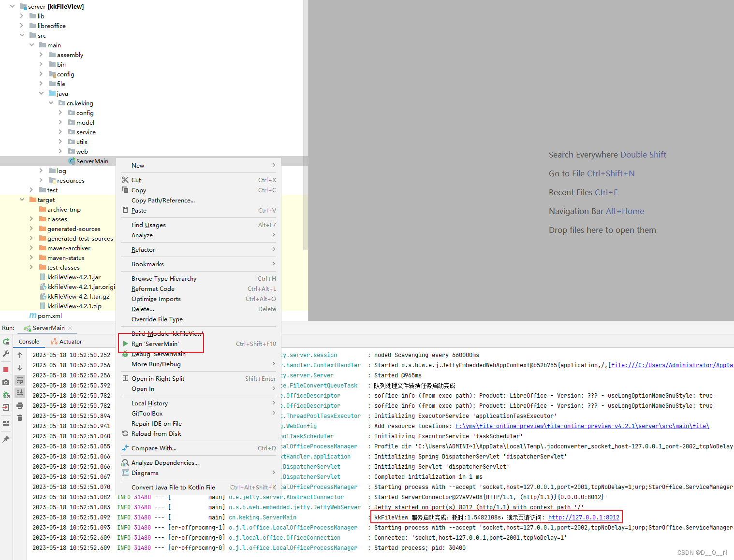
Task: Collapse the server [kkFileView] project node
Action: [12, 6]
